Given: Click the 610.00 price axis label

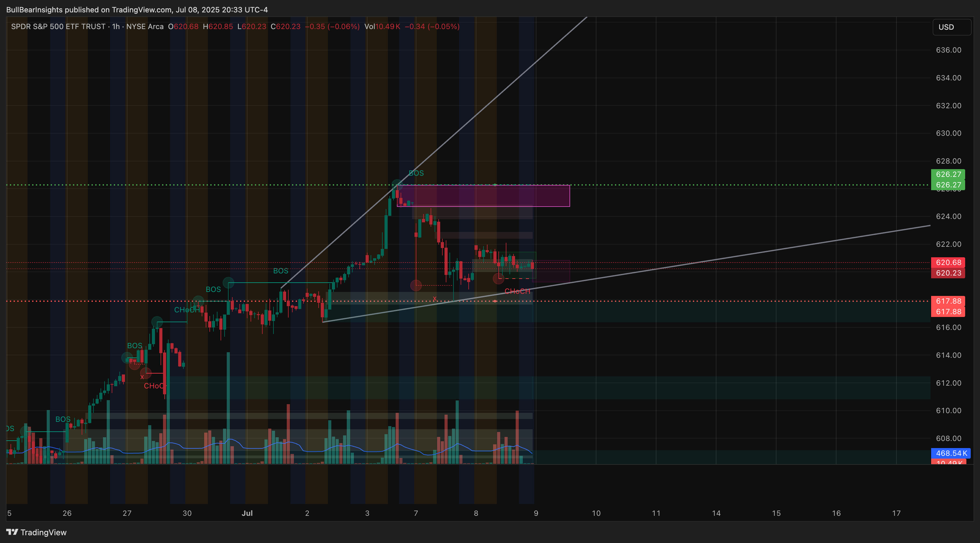Looking at the screenshot, I should pyautogui.click(x=948, y=411).
